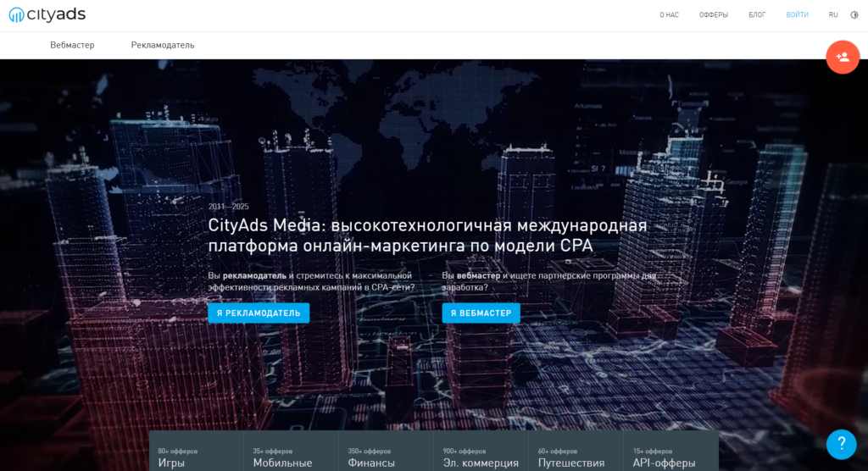Click the 2011—2025 year range text
The image size is (868, 471).
pos(229,207)
